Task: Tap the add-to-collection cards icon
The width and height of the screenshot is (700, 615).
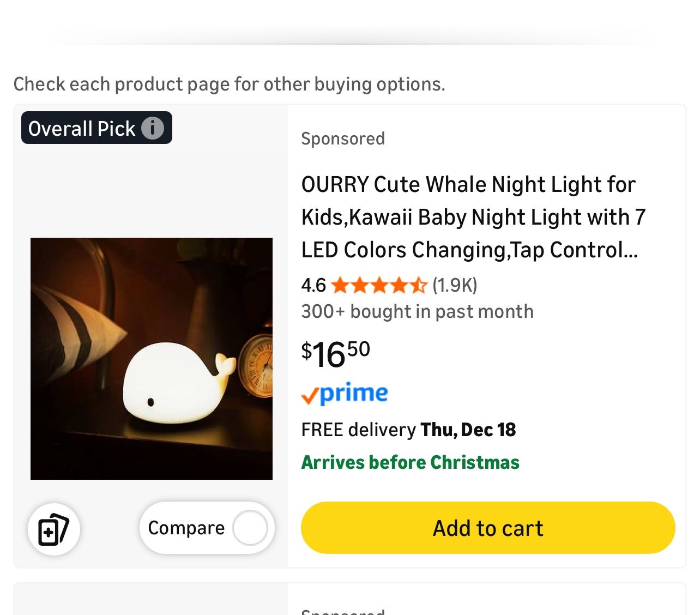Action: pyautogui.click(x=54, y=529)
